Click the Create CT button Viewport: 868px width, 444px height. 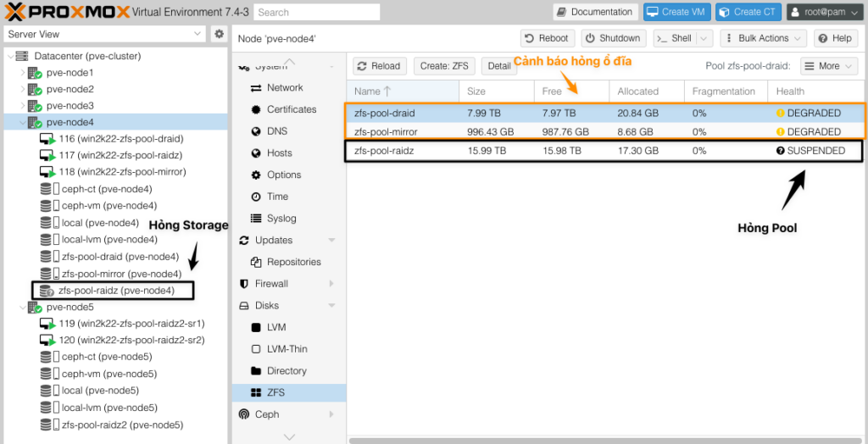click(x=748, y=12)
